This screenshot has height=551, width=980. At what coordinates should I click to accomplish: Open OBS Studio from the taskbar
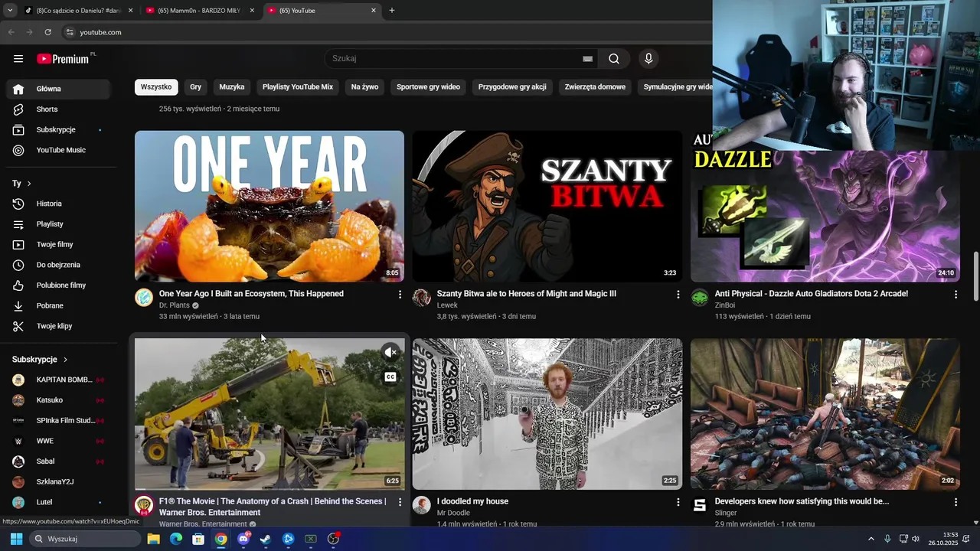pyautogui.click(x=333, y=539)
